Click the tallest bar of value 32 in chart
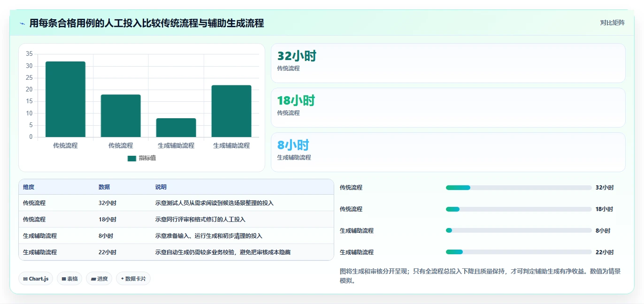Viewport: 644px width, 304px height. 65,99
